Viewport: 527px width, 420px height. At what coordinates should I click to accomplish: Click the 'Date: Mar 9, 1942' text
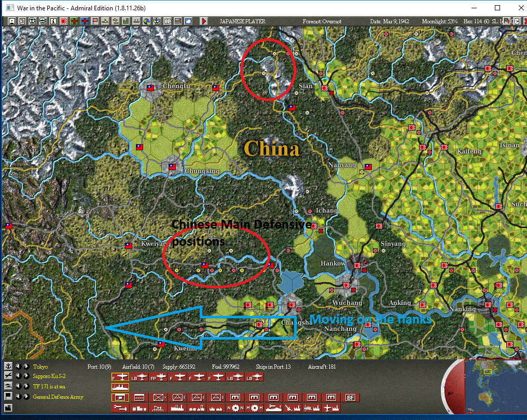[x=390, y=21]
